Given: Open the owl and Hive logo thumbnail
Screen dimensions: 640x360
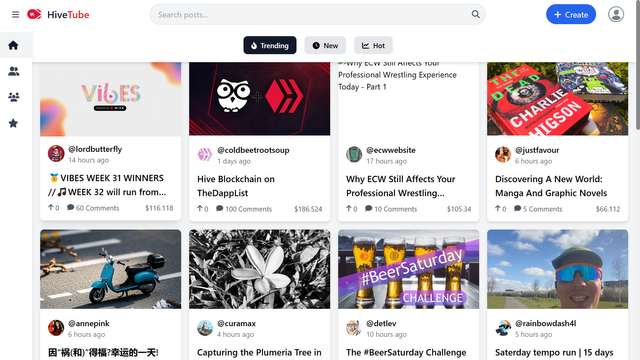Looking at the screenshot, I should (260, 99).
